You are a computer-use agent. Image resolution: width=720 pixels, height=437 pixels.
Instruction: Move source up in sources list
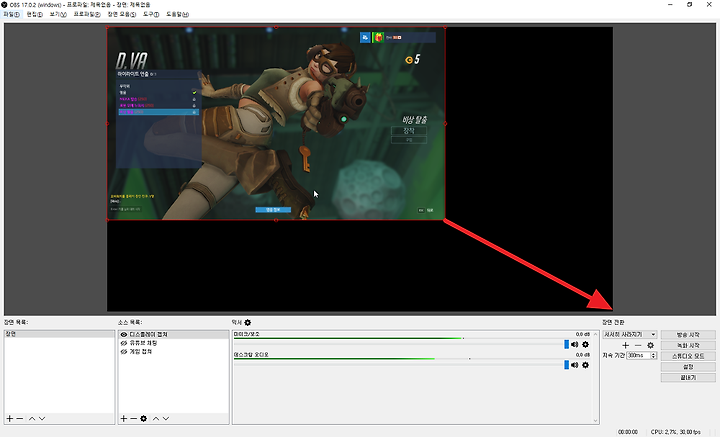(x=156, y=419)
